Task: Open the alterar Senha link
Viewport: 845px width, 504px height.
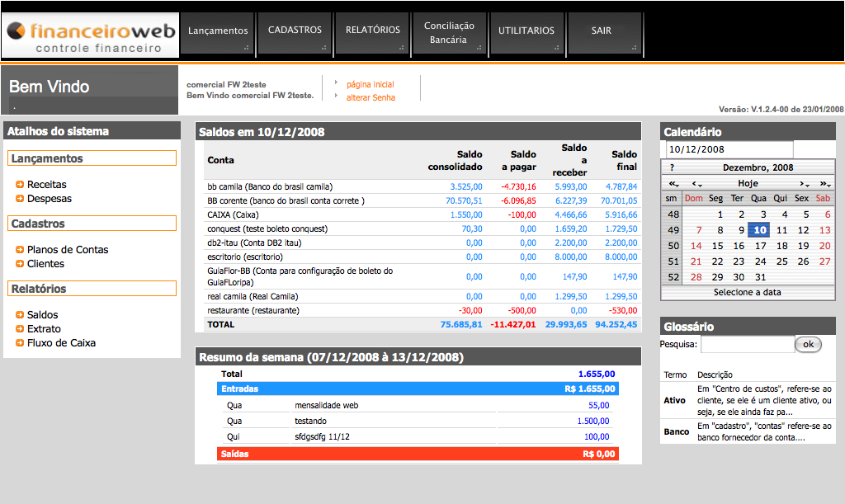Action: click(371, 97)
